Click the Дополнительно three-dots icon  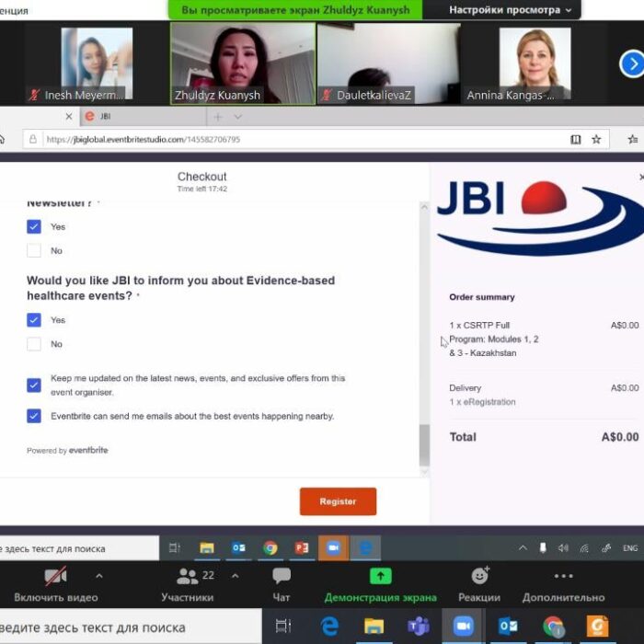pos(563,578)
